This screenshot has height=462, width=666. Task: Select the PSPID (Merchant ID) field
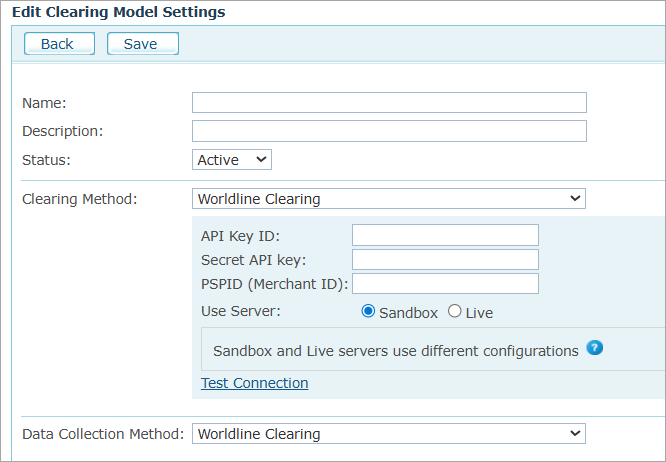445,284
